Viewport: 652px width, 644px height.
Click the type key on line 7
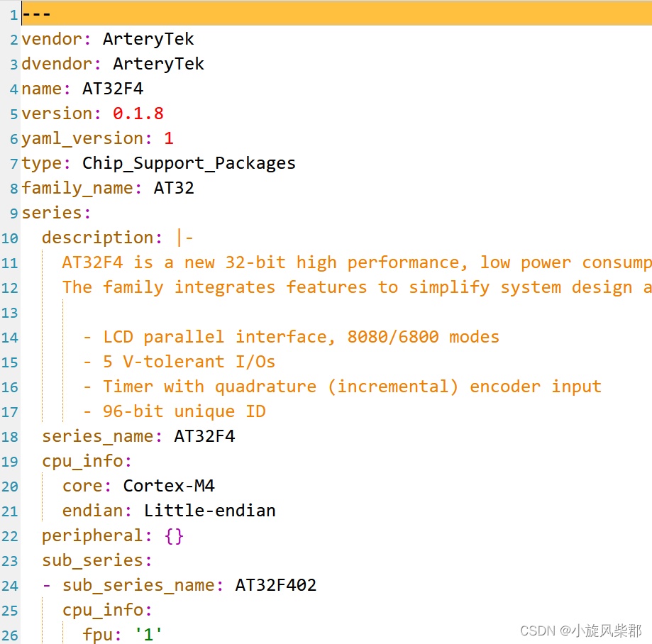[42, 163]
